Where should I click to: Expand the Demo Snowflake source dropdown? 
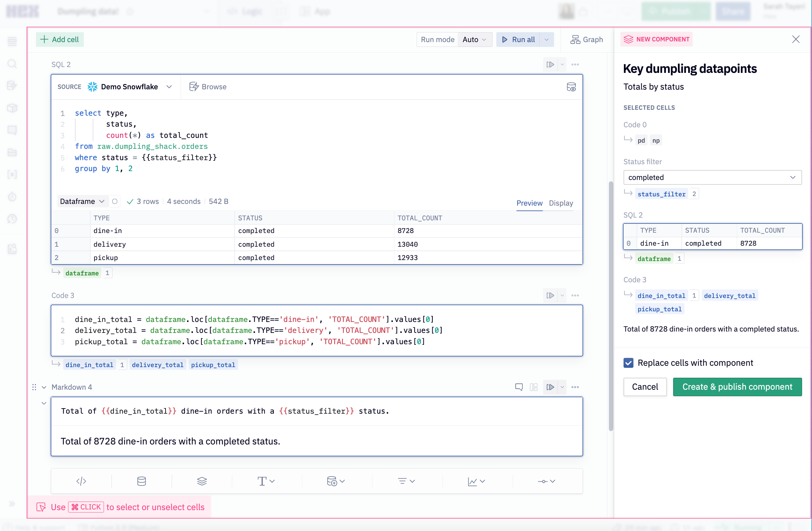pyautogui.click(x=169, y=87)
